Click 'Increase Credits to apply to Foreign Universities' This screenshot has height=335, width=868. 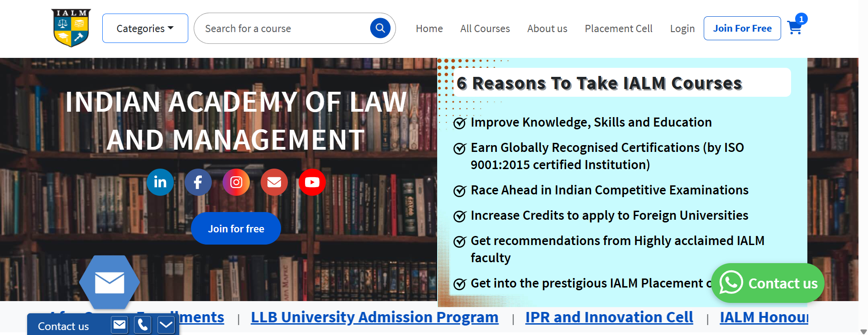610,216
